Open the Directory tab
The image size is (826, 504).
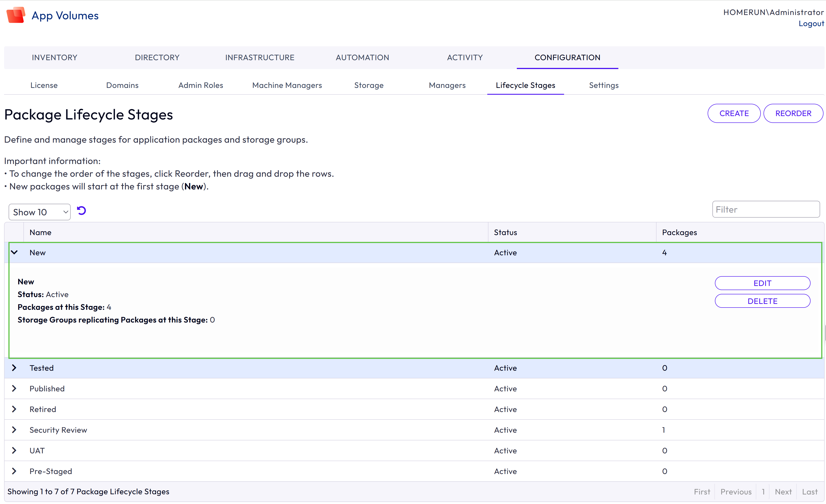coord(157,58)
